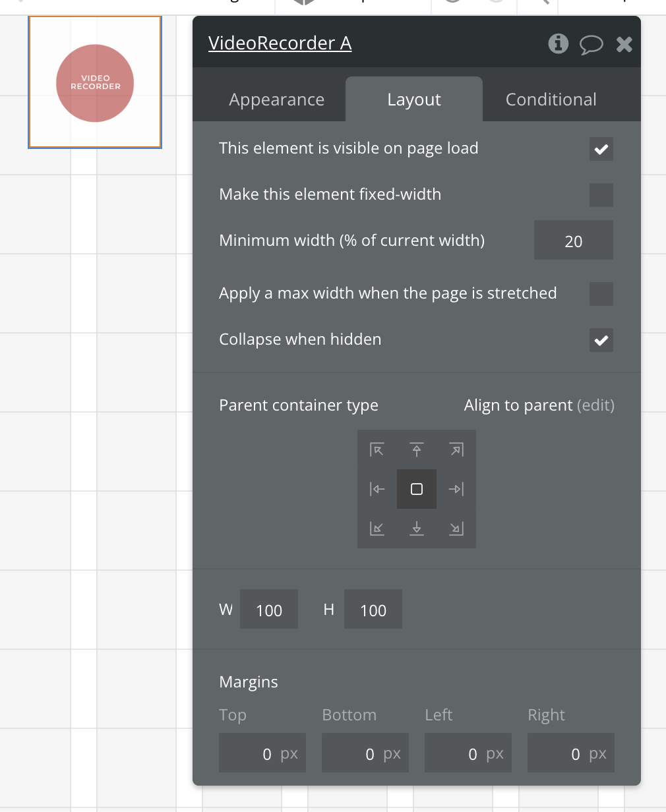Align element to middle-right of parent
Screen dimensions: 666x812
pyautogui.click(x=456, y=489)
